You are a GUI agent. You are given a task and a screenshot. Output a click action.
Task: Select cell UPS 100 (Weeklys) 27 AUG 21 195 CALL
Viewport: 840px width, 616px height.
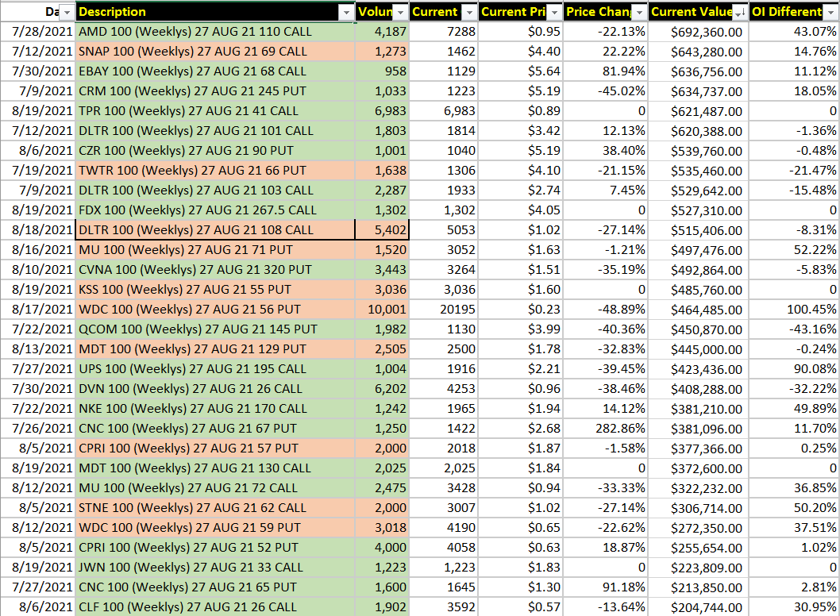215,368
